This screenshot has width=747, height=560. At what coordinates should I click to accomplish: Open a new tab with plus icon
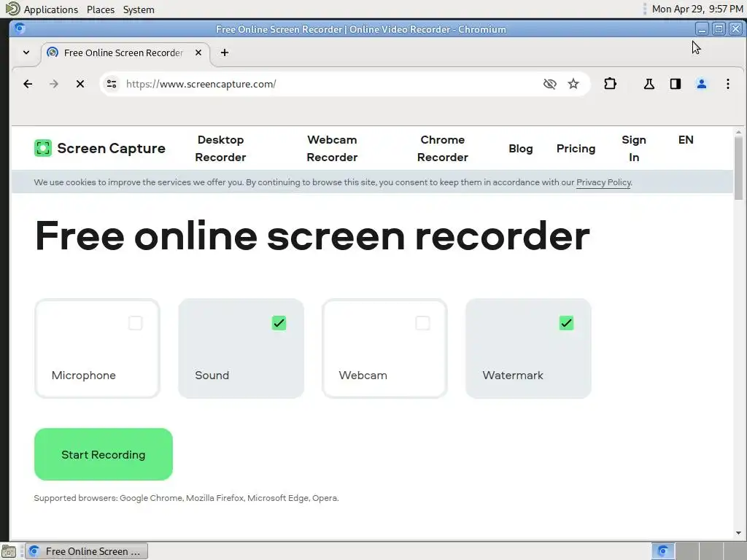225,52
